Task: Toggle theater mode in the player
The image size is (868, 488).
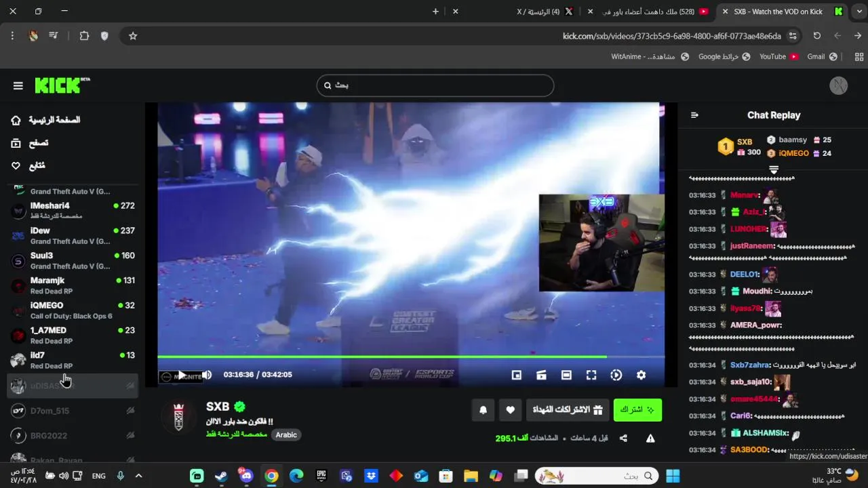Action: 566,375
